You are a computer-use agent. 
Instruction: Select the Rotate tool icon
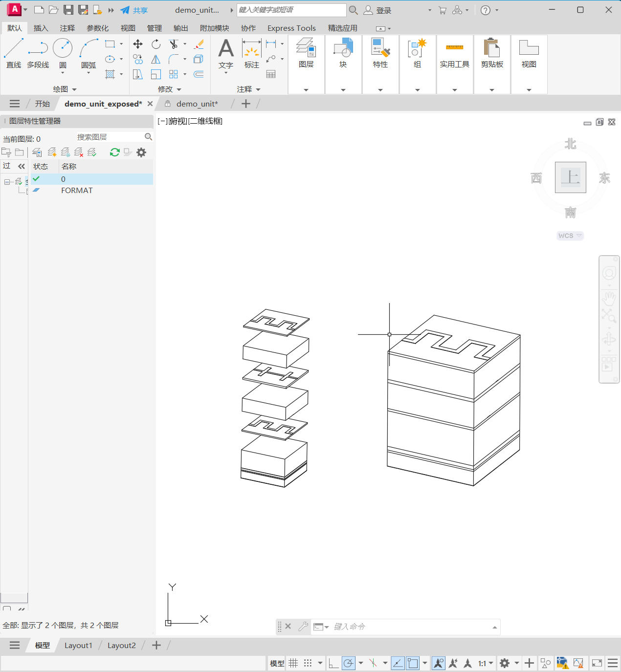tap(156, 44)
